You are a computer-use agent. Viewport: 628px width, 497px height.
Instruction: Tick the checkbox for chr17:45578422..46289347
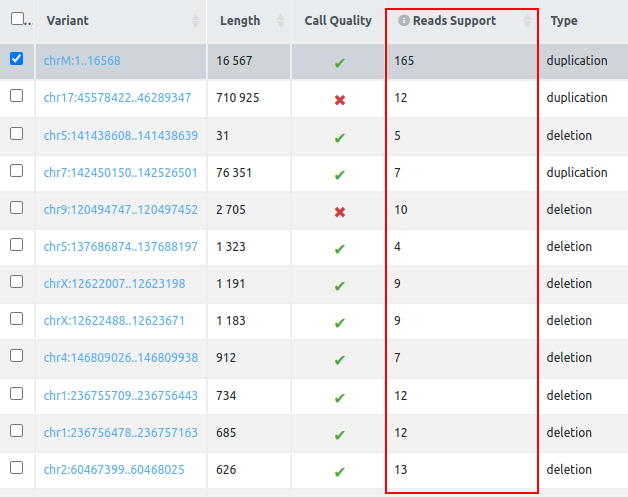click(16, 96)
